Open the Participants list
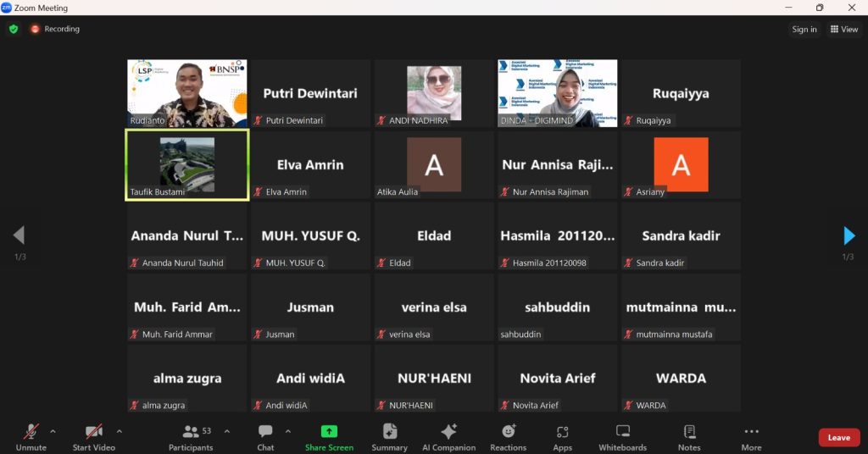This screenshot has height=454, width=868. (192, 436)
